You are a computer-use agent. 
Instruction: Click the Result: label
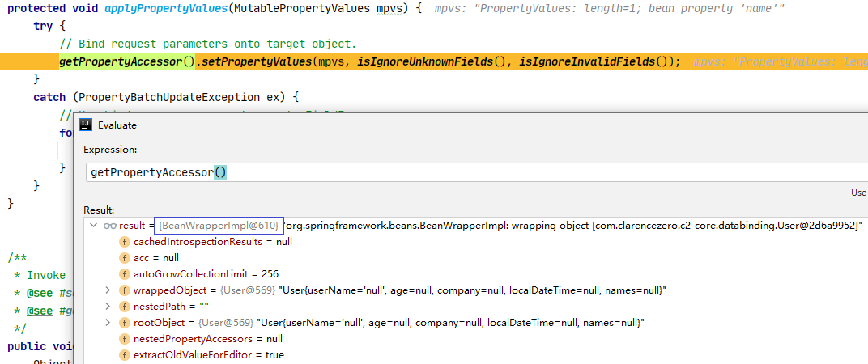click(x=99, y=210)
